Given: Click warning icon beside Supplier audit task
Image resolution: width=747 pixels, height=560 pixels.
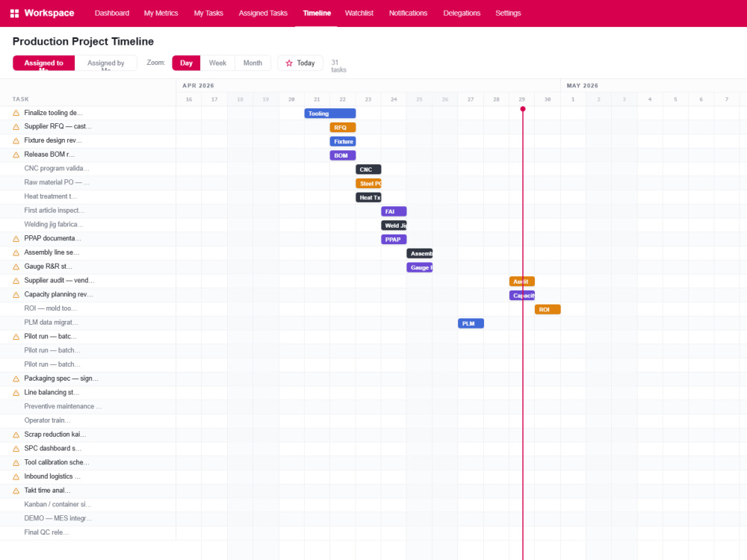Looking at the screenshot, I should (x=16, y=281).
